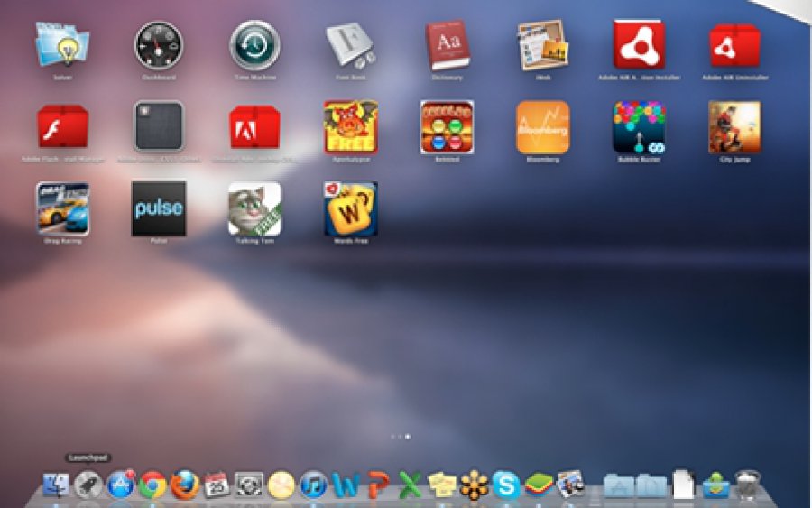Viewport: 812px width, 508px height.
Task: Open Adobe AIR Application Installer
Action: point(639,44)
